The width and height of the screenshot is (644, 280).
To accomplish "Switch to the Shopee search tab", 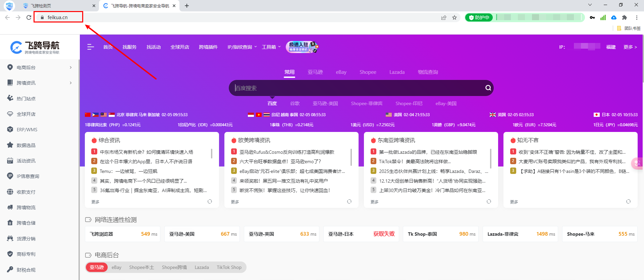I will [368, 72].
